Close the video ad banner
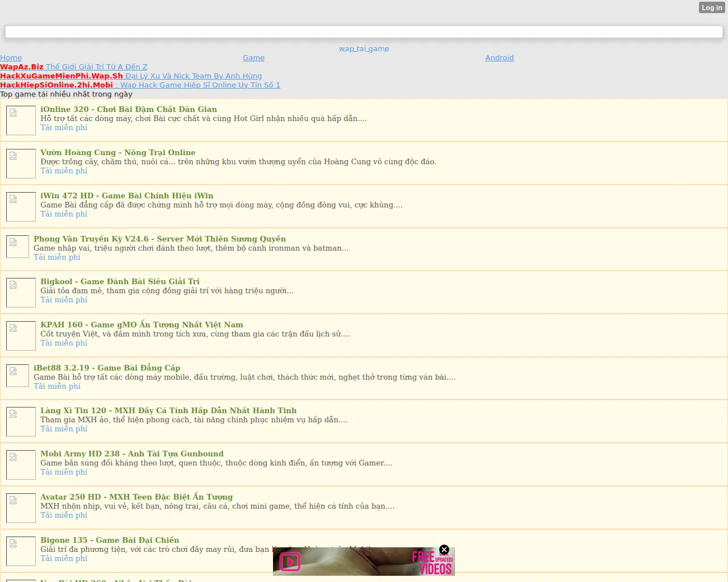728x582 pixels. pos(444,550)
